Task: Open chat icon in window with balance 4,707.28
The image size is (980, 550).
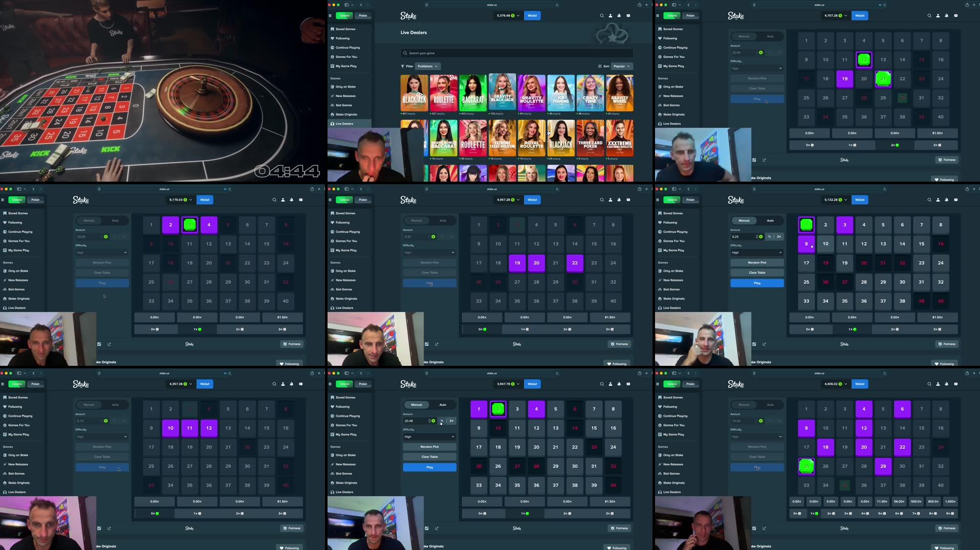Action: [x=956, y=16]
